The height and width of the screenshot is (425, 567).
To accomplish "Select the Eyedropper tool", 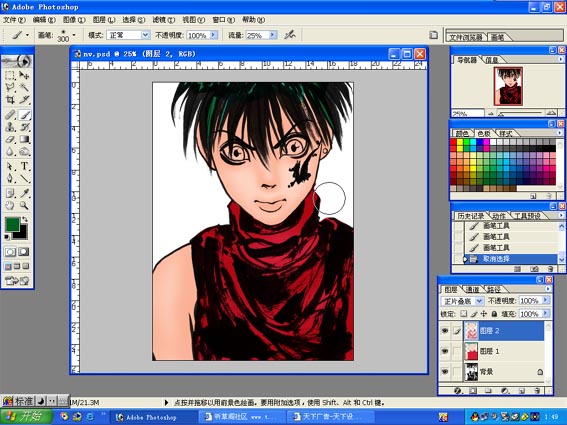I will pos(24,193).
